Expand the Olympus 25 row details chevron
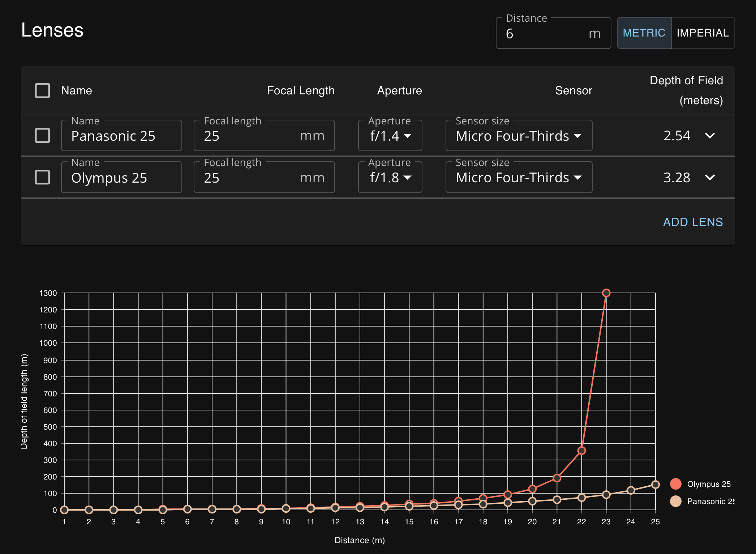Viewport: 756px width, 554px height. click(x=710, y=177)
